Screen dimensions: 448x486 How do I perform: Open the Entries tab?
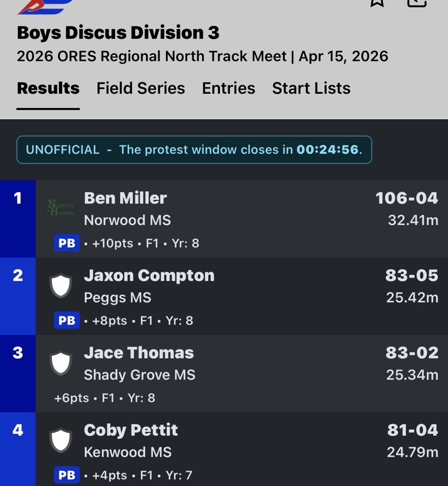tap(228, 88)
